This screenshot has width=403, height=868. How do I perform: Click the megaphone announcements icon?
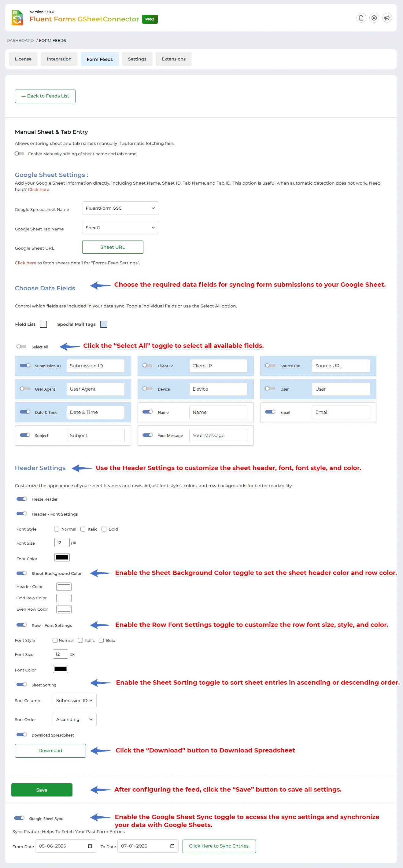(387, 18)
